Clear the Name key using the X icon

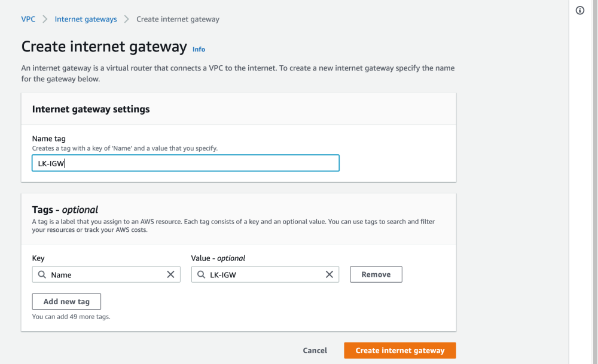pyautogui.click(x=171, y=274)
